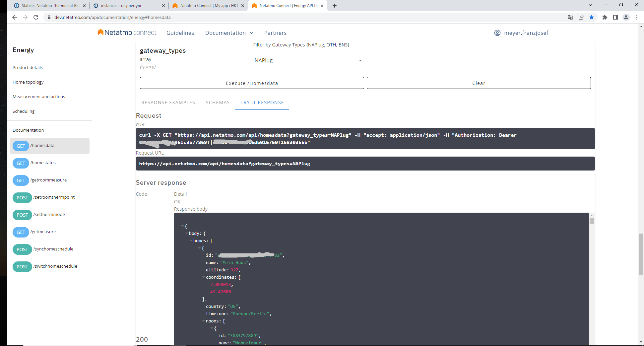Screen dimensions: 644x346
Task: Switch to 'Stabiles Netatmo Thermostat' browser tab
Action: pos(50,6)
